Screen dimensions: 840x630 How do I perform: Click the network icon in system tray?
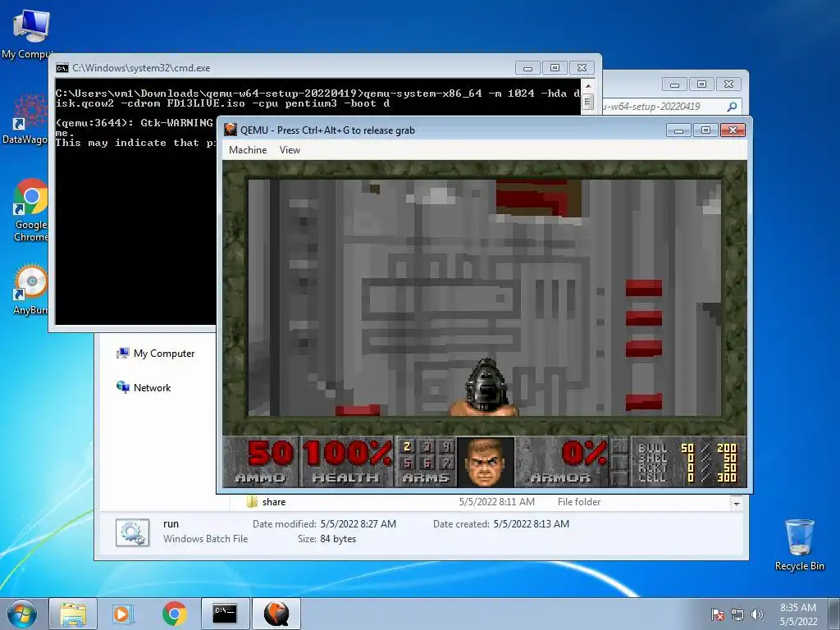click(x=737, y=615)
